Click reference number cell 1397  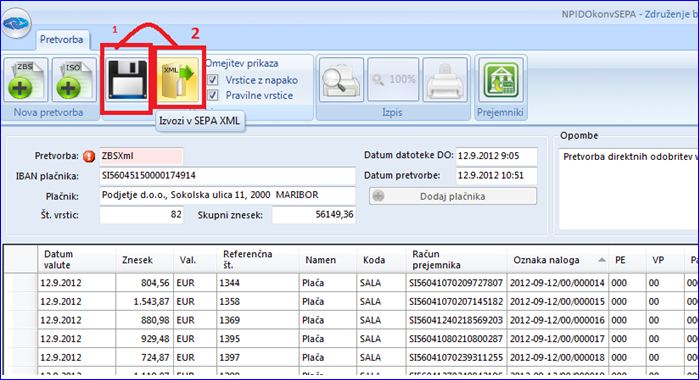pyautogui.click(x=258, y=358)
